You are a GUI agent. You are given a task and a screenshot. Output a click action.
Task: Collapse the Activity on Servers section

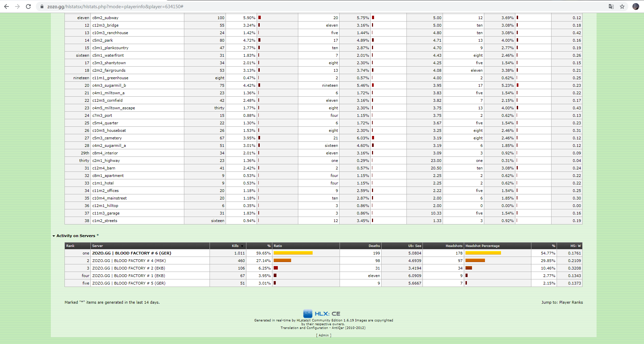54,236
